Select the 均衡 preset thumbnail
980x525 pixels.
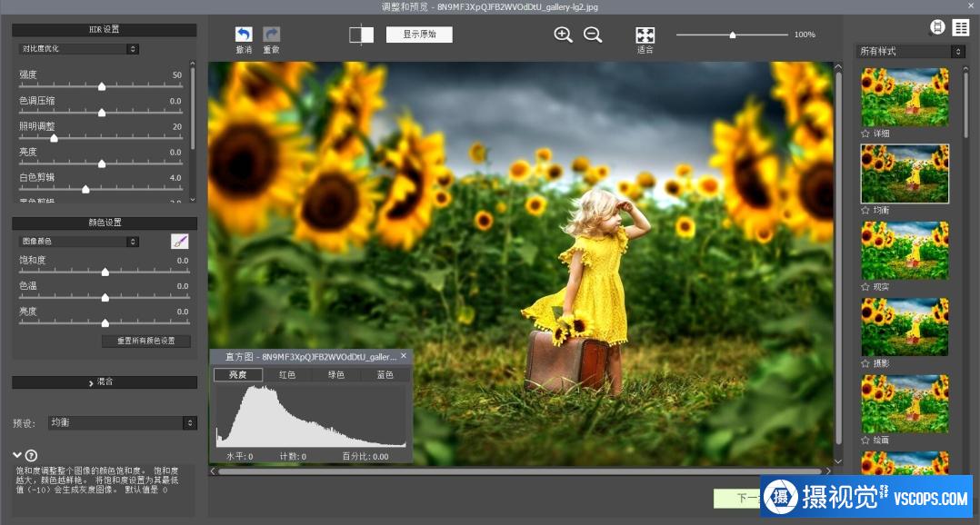coord(905,173)
